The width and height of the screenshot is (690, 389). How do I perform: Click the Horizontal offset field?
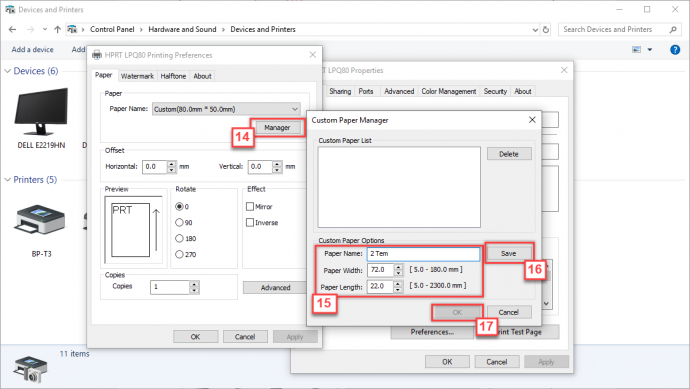pyautogui.click(x=154, y=167)
